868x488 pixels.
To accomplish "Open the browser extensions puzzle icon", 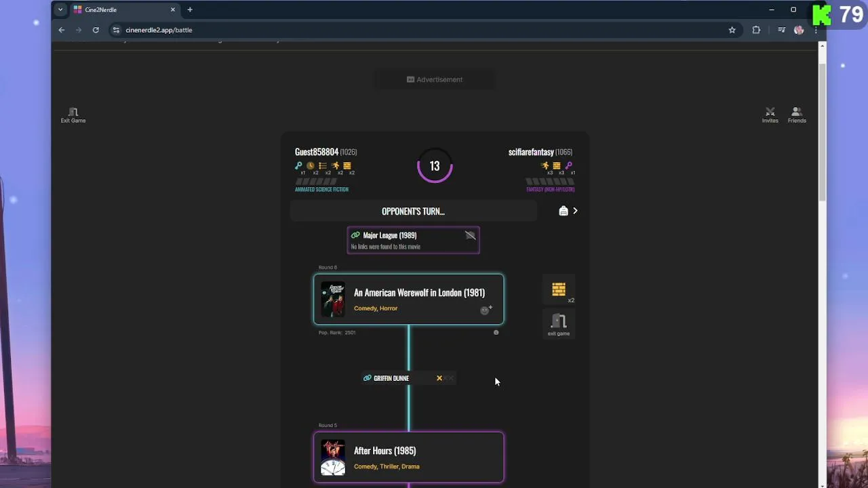I will (756, 30).
